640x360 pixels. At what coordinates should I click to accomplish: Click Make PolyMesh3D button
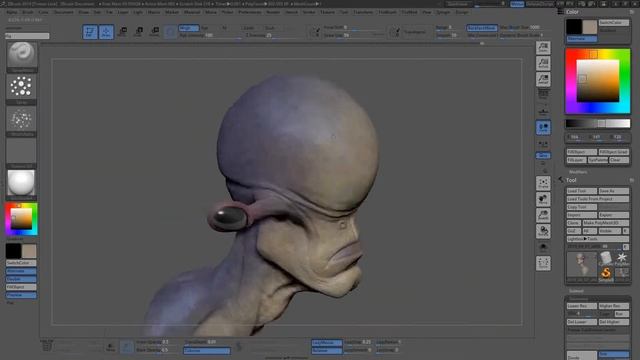click(606, 223)
